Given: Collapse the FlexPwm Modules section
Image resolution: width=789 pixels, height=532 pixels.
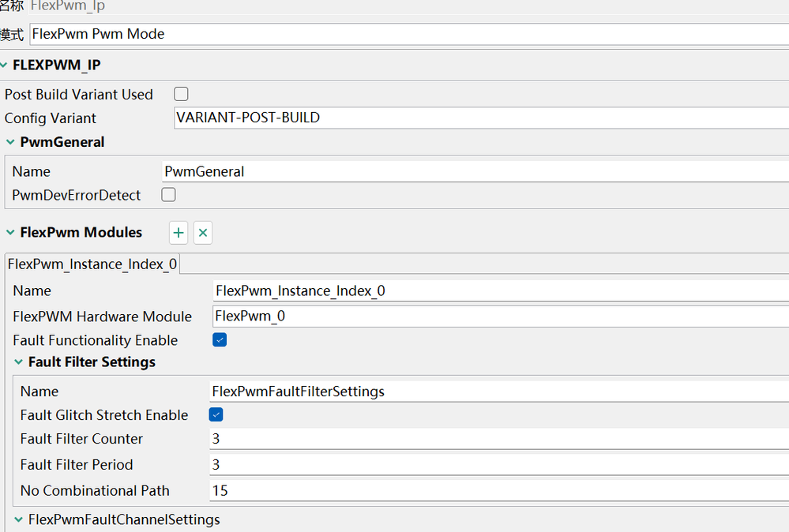Looking at the screenshot, I should click(x=11, y=233).
